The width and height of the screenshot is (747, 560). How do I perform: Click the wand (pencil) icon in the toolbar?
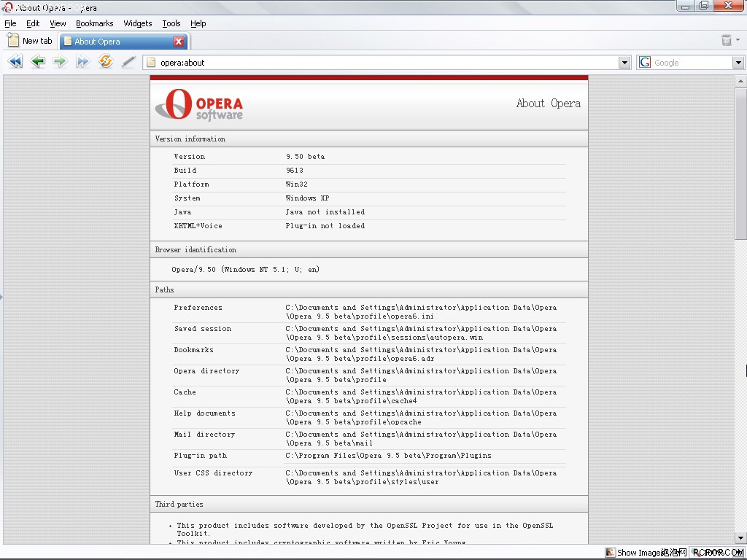[x=128, y=62]
